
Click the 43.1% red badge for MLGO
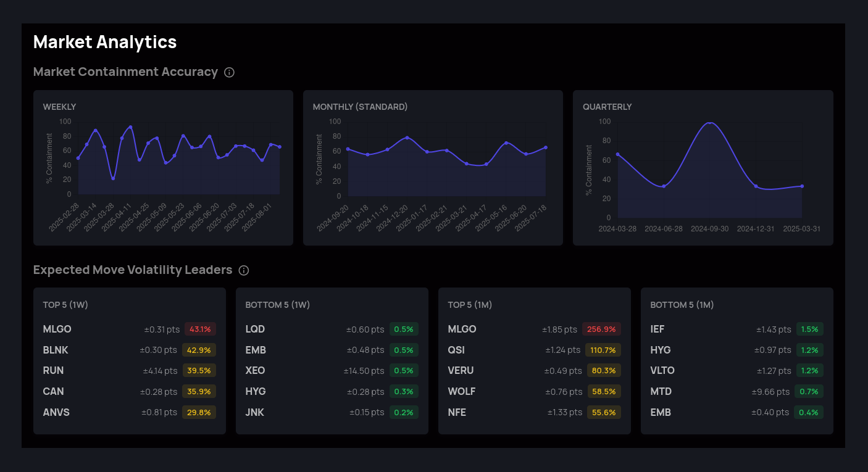coord(200,329)
